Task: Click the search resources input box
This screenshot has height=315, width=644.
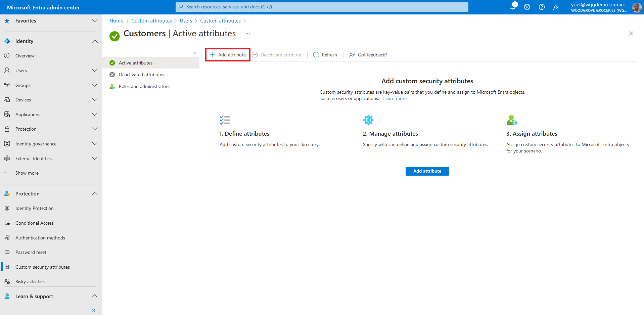Action: click(x=322, y=7)
